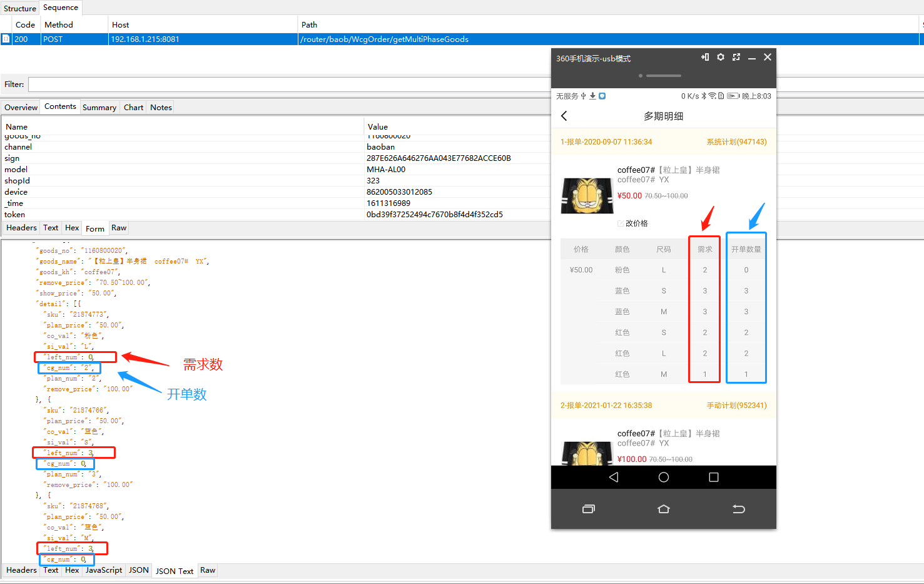This screenshot has width=924, height=584.
Task: Select the token parameter row
Action: tap(276, 215)
